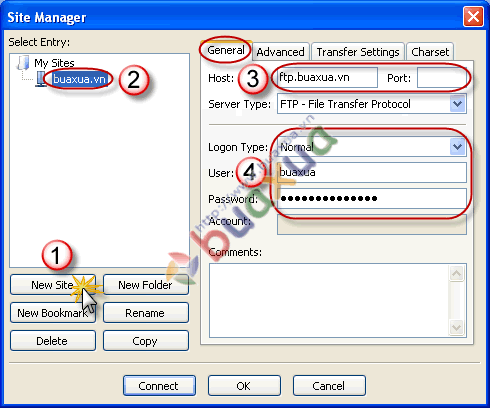This screenshot has width=490, height=408.
Task: Click the Rename button
Action: click(146, 313)
